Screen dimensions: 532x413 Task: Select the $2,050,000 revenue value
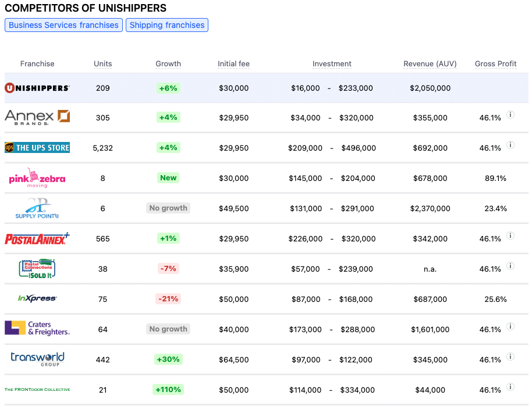click(x=430, y=88)
